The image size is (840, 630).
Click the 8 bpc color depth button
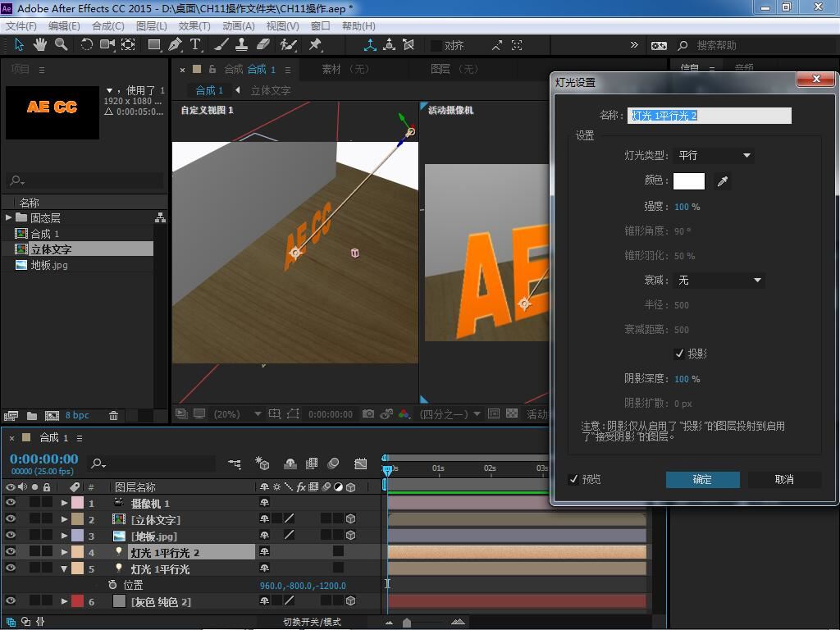coord(77,415)
